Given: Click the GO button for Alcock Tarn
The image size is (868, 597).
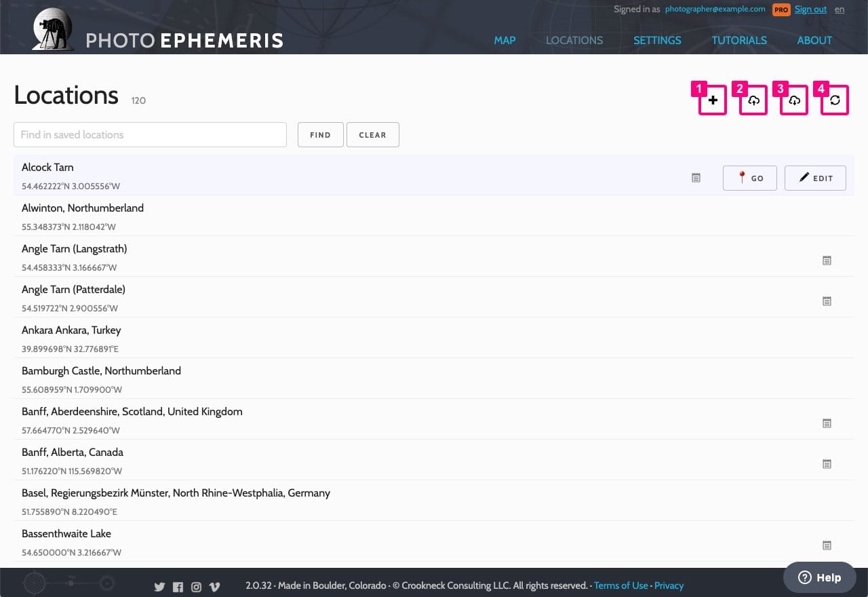Looking at the screenshot, I should pyautogui.click(x=750, y=178).
